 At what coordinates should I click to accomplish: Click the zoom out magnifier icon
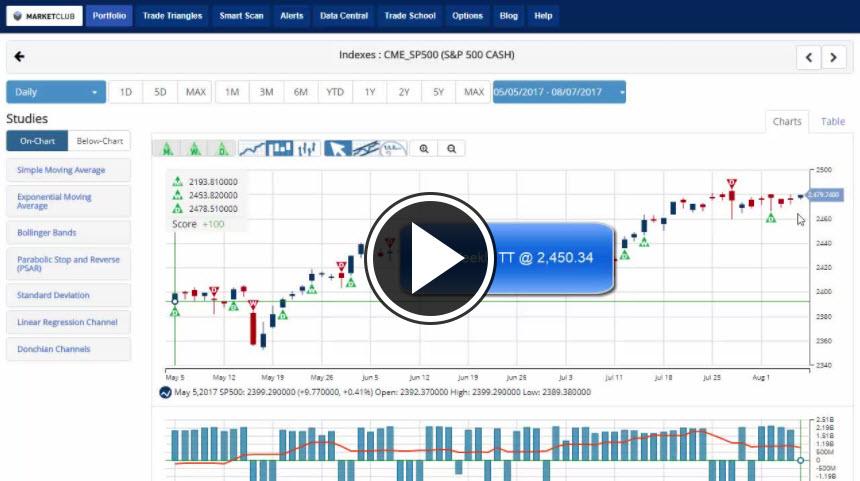(452, 148)
